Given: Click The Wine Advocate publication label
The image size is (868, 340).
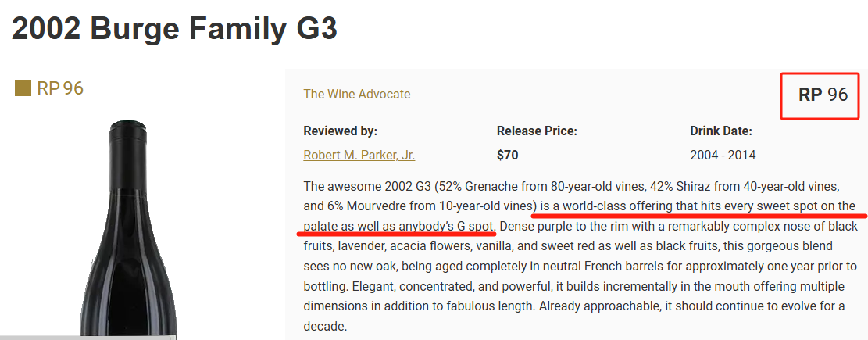Looking at the screenshot, I should [x=357, y=94].
